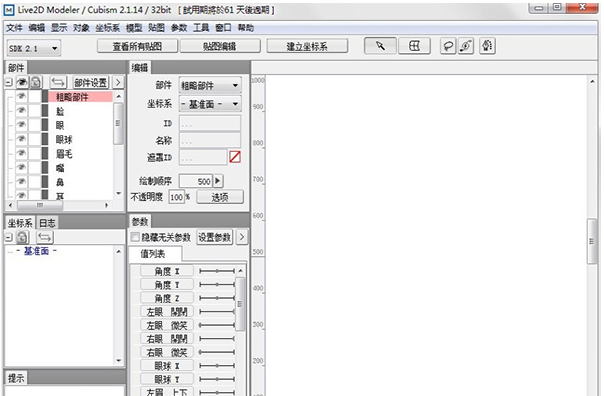
Task: Toggle visibility eye for 脸 part
Action: 22,111
